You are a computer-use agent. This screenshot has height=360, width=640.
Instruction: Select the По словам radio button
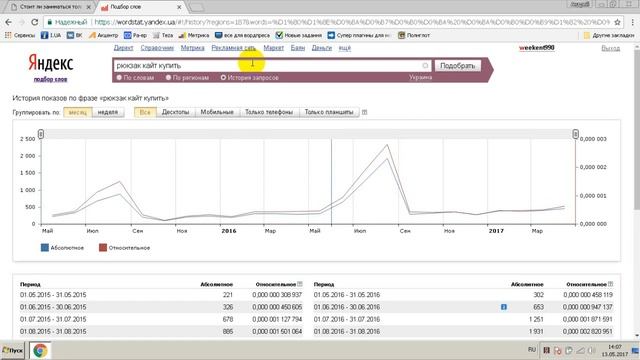point(119,78)
